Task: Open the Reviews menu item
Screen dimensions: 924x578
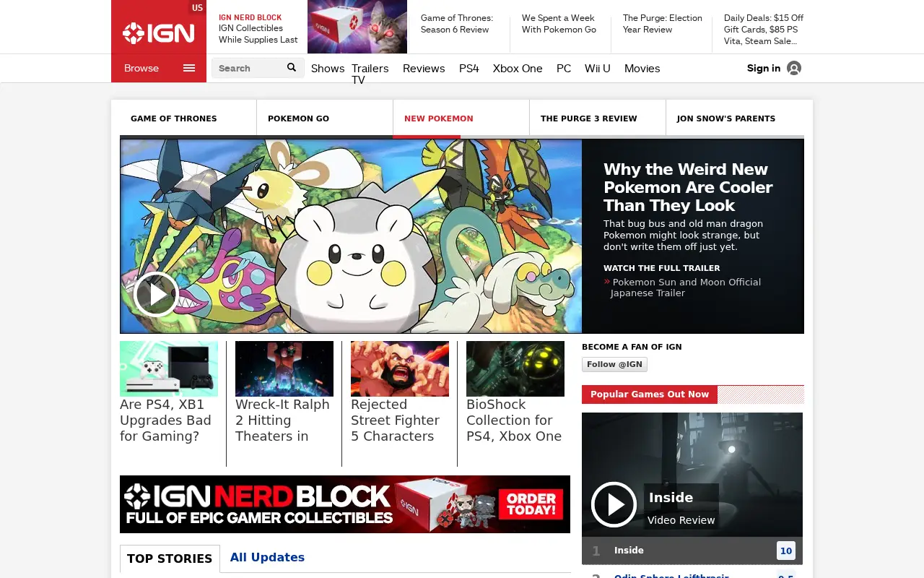Action: (424, 68)
